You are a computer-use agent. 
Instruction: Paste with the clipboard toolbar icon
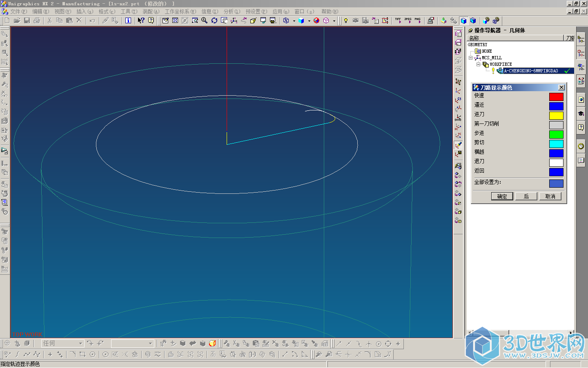tap(69, 20)
